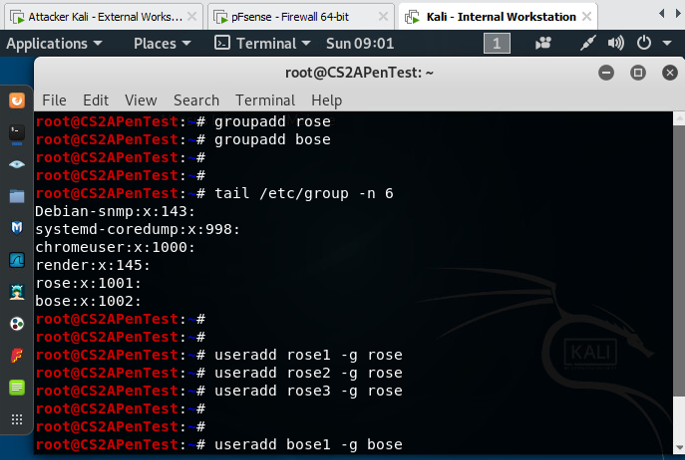685x460 pixels.
Task: Show all applications grid
Action: tap(16, 419)
